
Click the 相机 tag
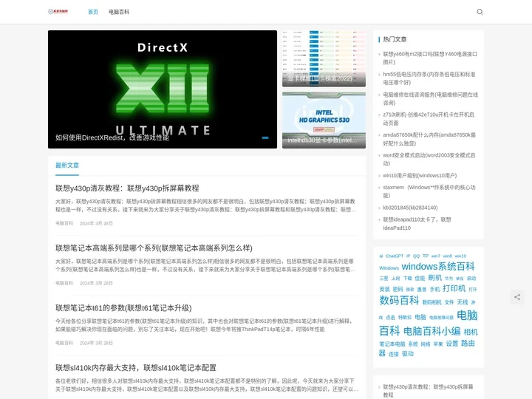click(471, 332)
